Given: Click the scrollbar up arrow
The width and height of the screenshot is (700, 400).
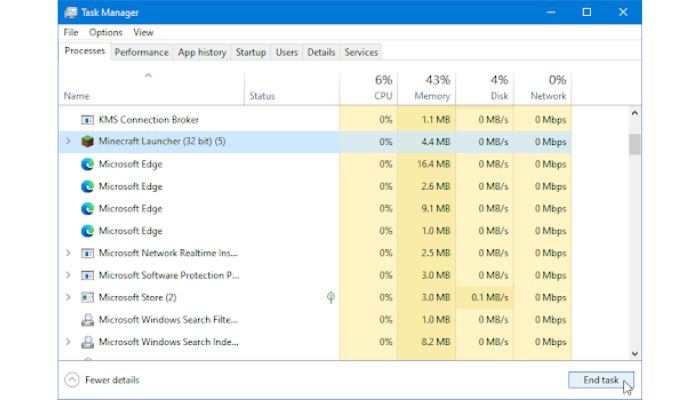Looking at the screenshot, I should (x=634, y=113).
